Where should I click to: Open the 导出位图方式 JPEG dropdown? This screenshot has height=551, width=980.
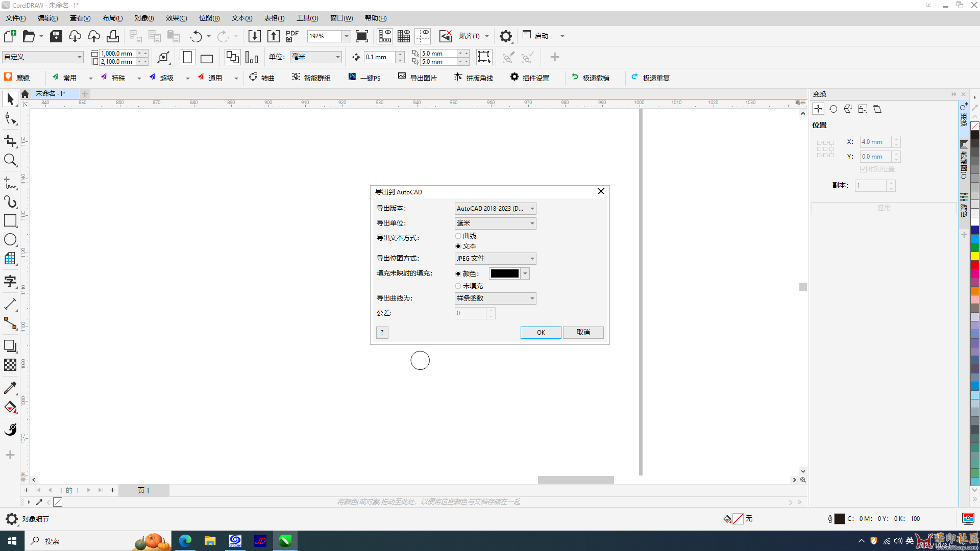click(x=495, y=259)
